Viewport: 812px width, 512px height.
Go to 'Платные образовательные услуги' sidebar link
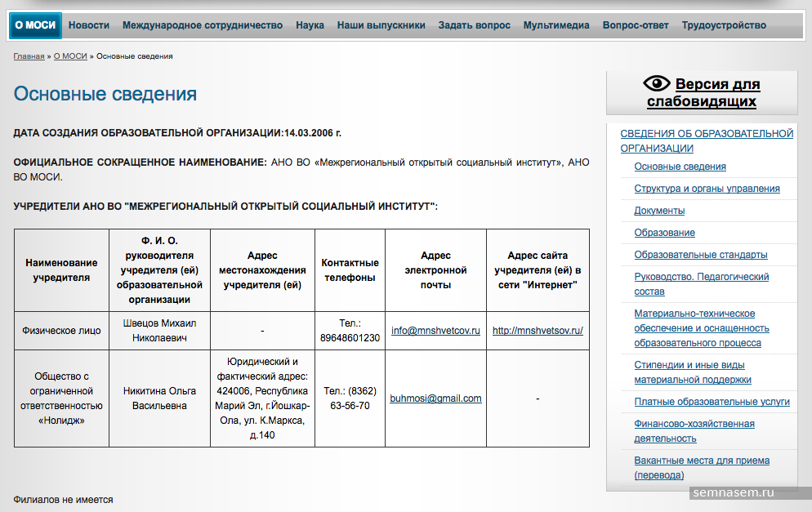coord(712,402)
